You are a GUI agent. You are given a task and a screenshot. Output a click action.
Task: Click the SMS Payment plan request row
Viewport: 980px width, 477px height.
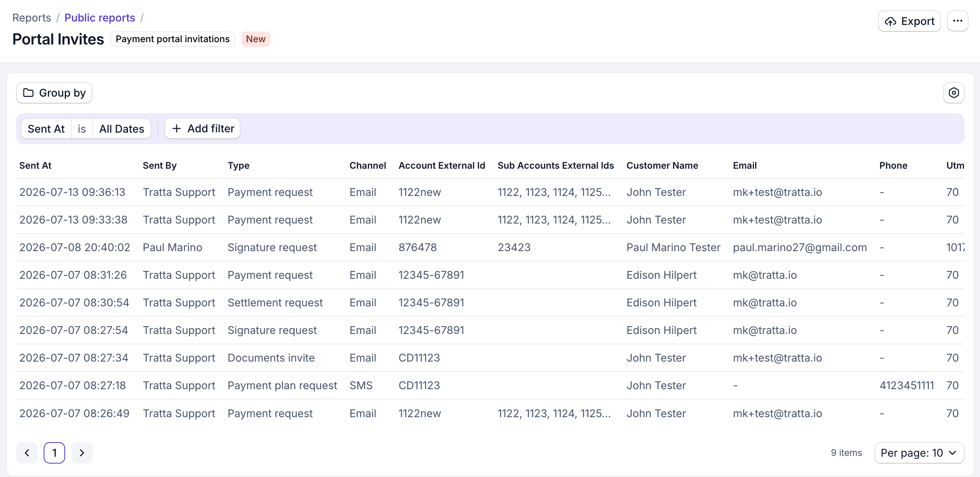click(x=490, y=385)
